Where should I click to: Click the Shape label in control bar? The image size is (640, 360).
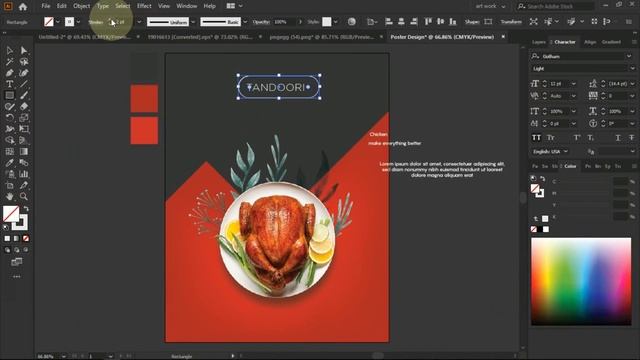472,22
